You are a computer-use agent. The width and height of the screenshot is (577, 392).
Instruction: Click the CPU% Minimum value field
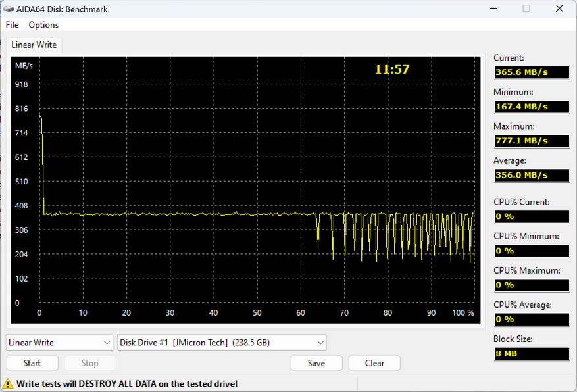(532, 251)
